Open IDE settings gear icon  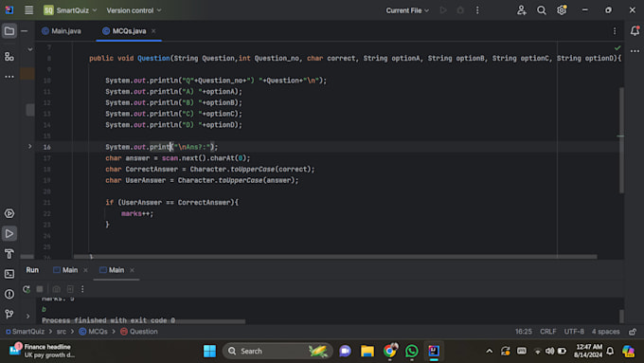click(x=562, y=10)
